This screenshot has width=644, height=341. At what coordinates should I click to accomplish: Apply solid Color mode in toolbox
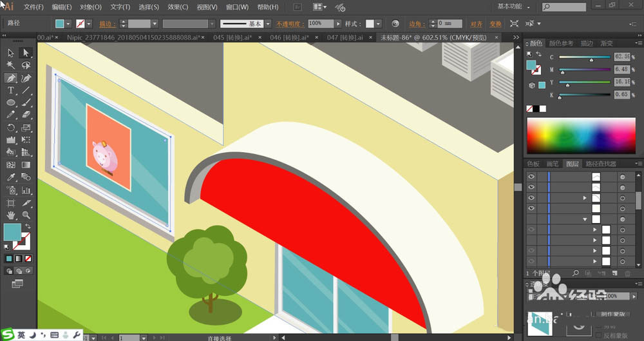pos(9,258)
